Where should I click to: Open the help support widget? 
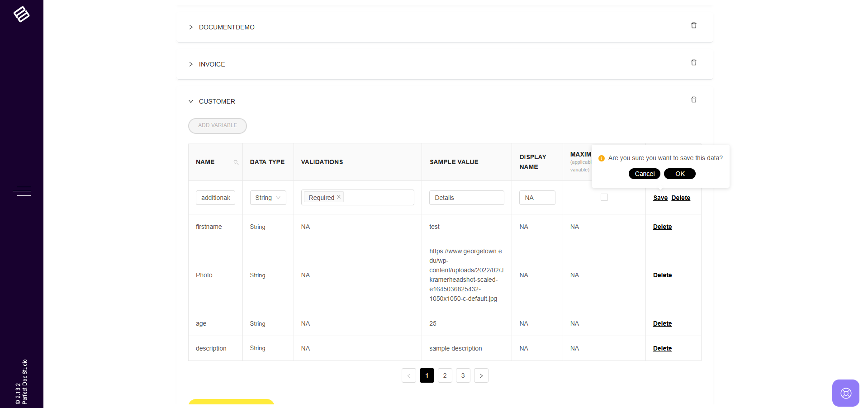click(845, 393)
